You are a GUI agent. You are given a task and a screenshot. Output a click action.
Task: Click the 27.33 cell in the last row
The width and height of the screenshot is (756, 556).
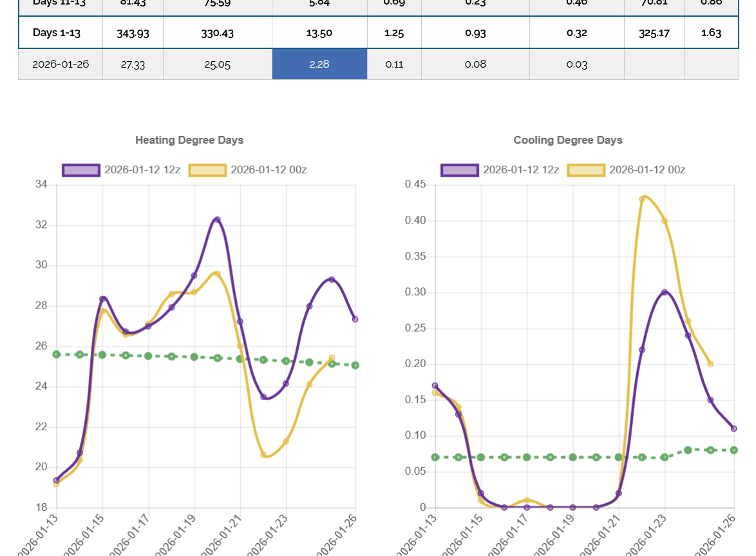(133, 64)
